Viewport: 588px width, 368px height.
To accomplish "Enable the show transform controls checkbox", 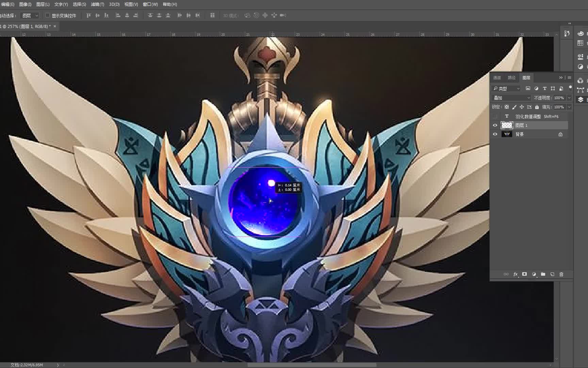I will (48, 15).
